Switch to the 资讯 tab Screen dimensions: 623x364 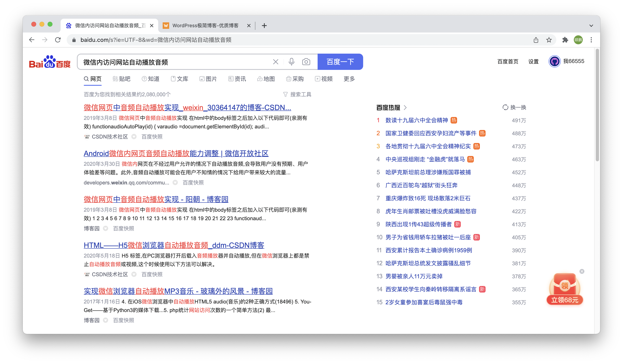coord(237,79)
